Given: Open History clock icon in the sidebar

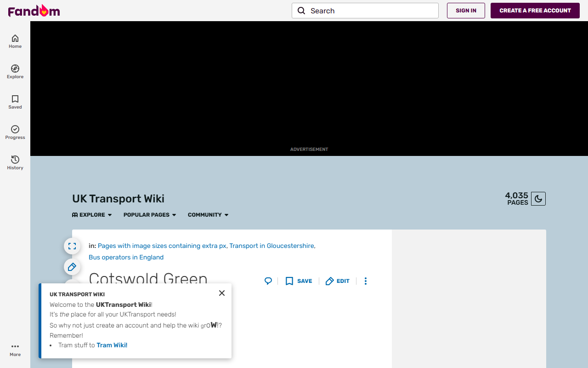Looking at the screenshot, I should click(15, 163).
